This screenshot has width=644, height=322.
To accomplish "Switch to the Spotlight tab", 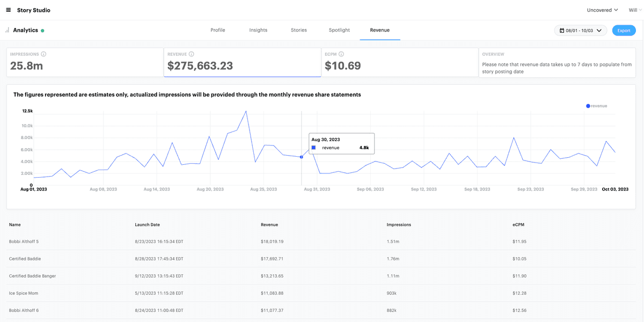I will tap(339, 30).
